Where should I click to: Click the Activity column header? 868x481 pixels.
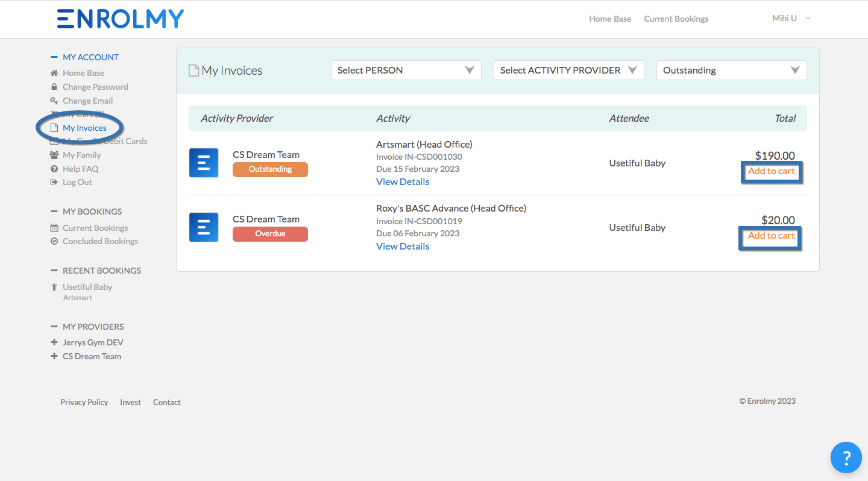[393, 118]
